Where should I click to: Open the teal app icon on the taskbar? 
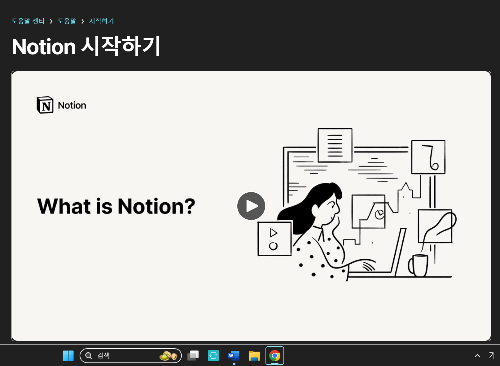[213, 356]
